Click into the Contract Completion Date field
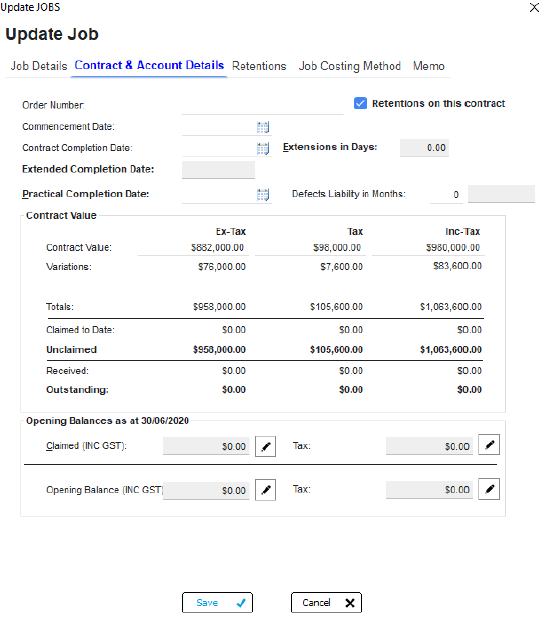 [x=219, y=149]
